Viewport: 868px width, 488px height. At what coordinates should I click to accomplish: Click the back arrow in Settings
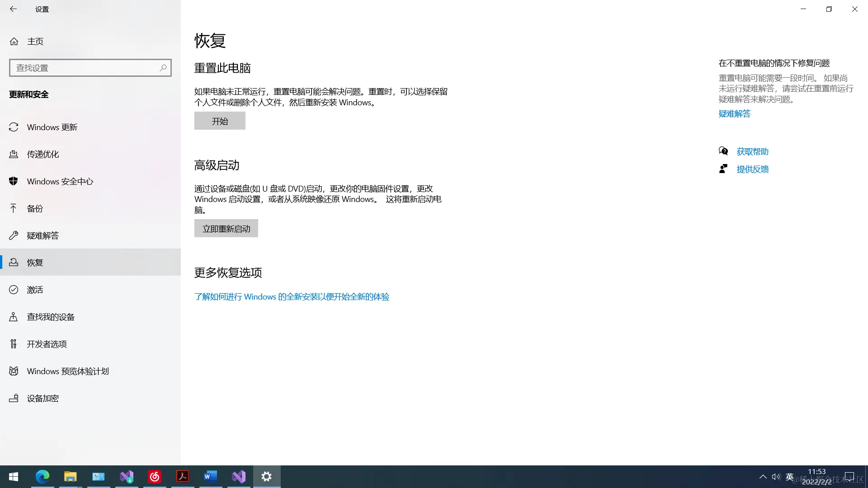13,9
